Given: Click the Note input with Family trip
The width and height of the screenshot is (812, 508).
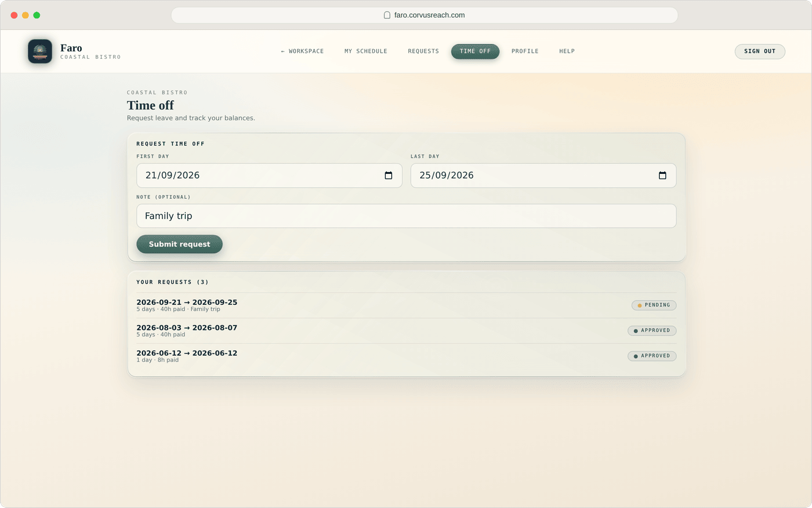Looking at the screenshot, I should 406,216.
